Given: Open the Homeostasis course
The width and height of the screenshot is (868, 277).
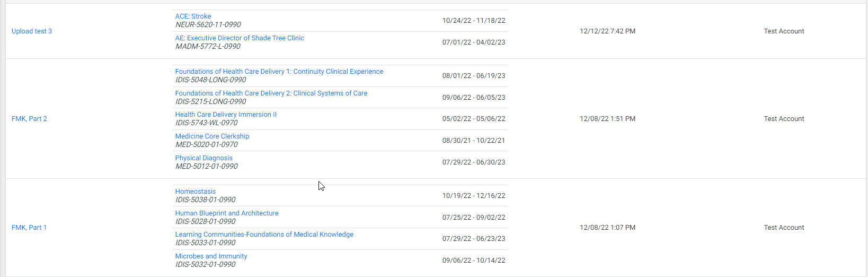Looking at the screenshot, I should coord(196,192).
